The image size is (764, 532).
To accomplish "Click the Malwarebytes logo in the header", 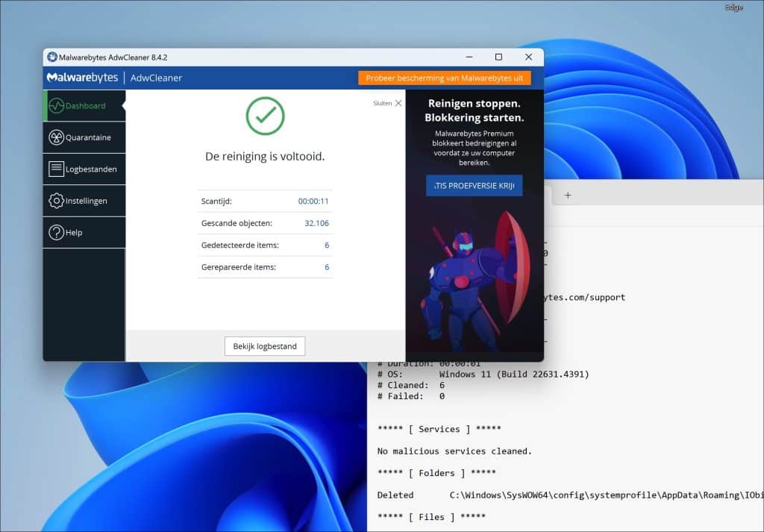I will click(82, 78).
